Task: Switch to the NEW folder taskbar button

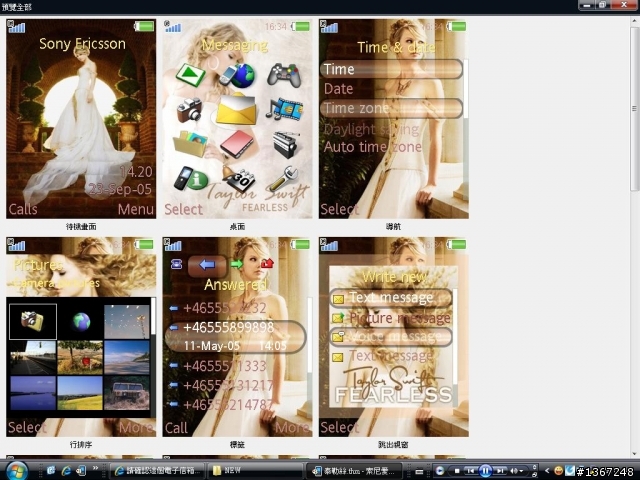Action: 256,471
